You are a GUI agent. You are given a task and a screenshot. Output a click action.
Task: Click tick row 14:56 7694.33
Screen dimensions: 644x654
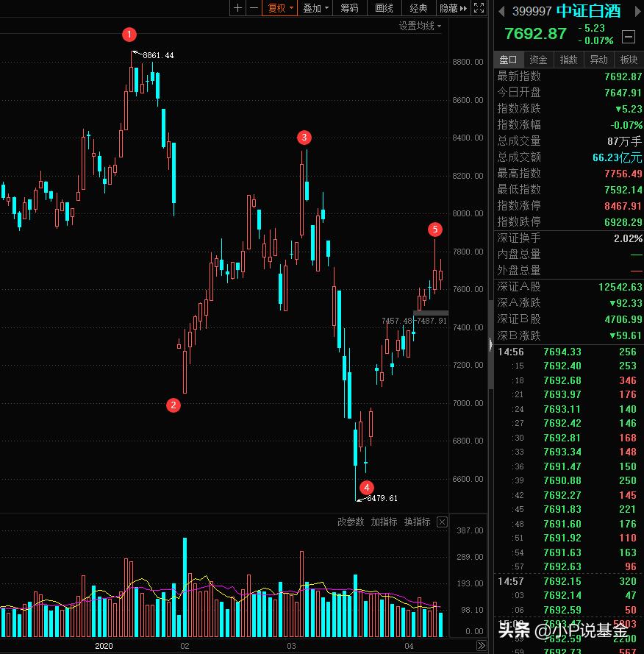(x=568, y=352)
